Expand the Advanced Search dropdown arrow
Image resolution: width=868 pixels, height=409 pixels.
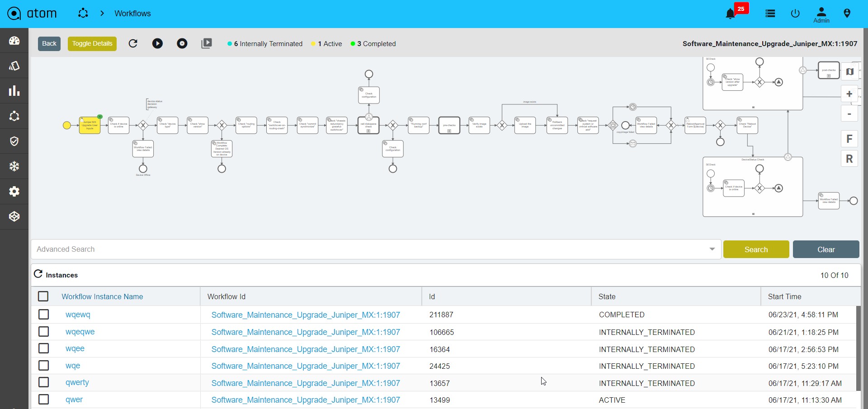click(x=712, y=249)
